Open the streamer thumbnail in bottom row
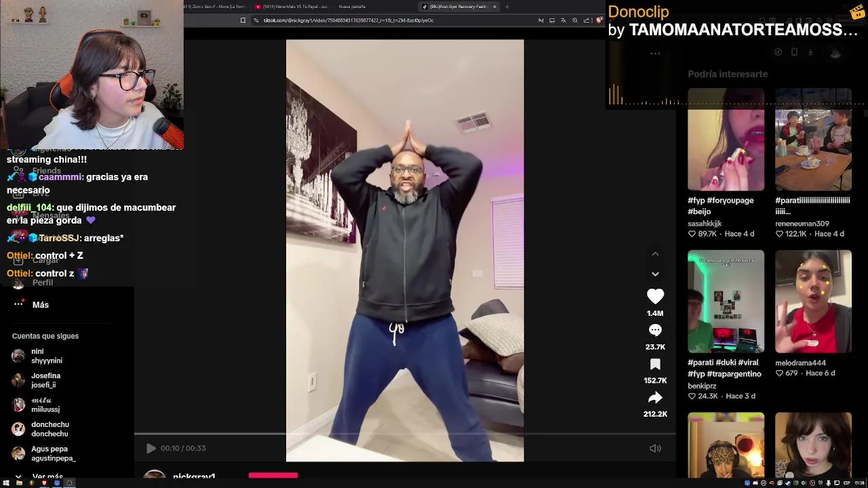This screenshot has height=488, width=868. tap(726, 445)
